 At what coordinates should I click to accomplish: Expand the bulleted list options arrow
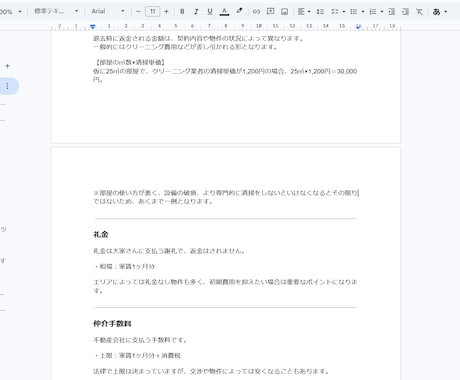click(363, 12)
